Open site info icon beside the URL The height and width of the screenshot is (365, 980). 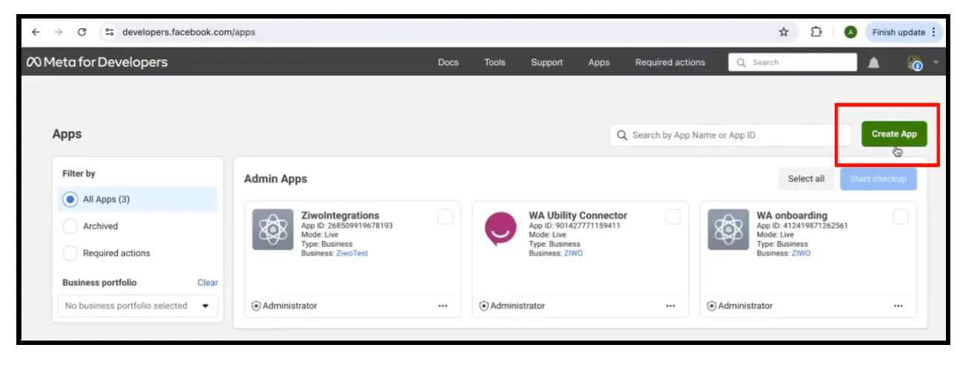point(110,32)
